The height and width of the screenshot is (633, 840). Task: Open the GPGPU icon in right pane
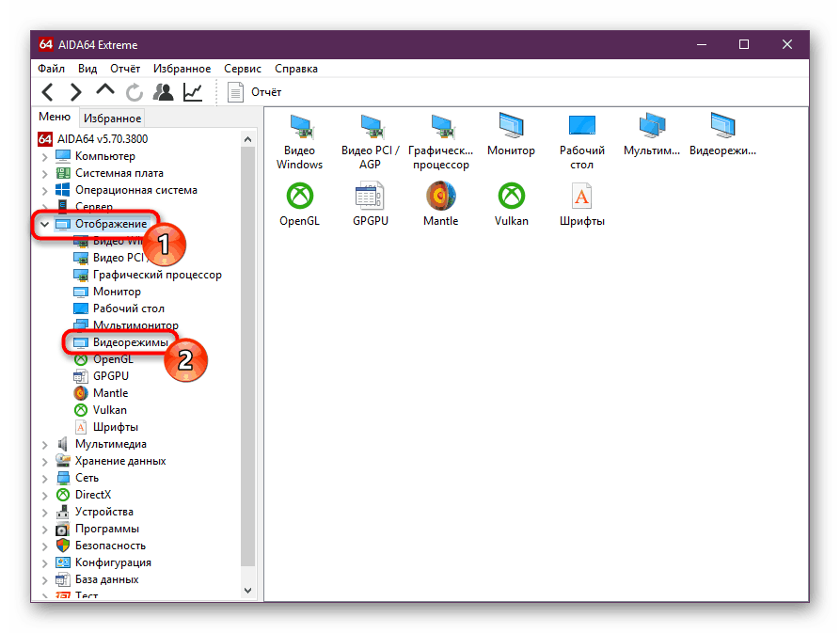371,205
